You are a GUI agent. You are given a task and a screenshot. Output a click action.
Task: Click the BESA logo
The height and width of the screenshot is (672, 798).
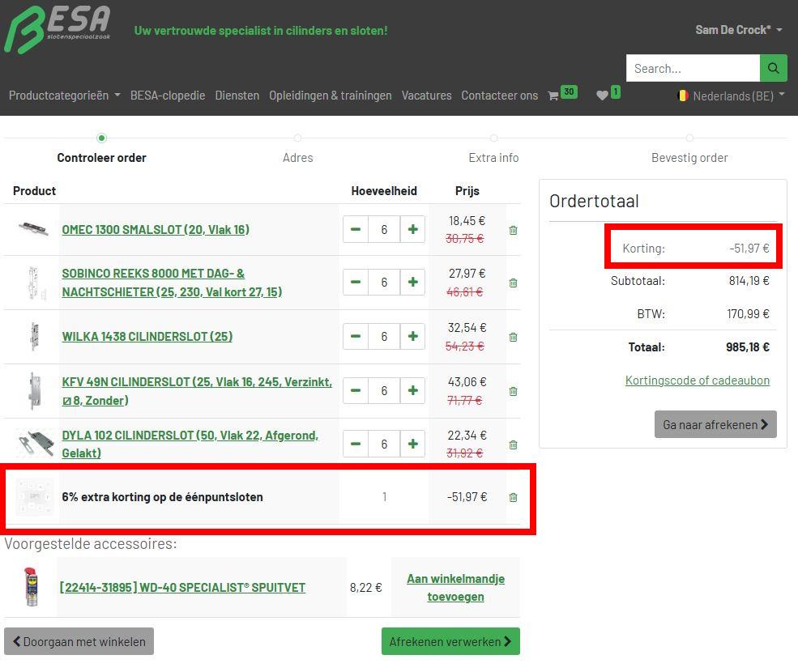58,30
